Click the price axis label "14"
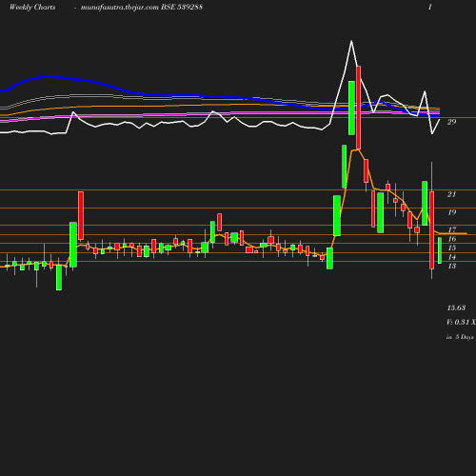The image size is (476, 476). 452,257
